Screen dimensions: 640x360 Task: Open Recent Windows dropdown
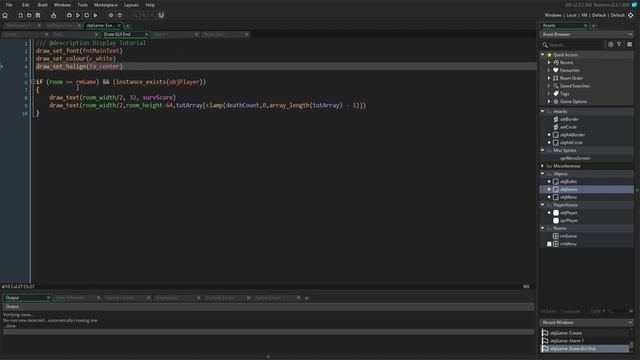pyautogui.click(x=630, y=322)
